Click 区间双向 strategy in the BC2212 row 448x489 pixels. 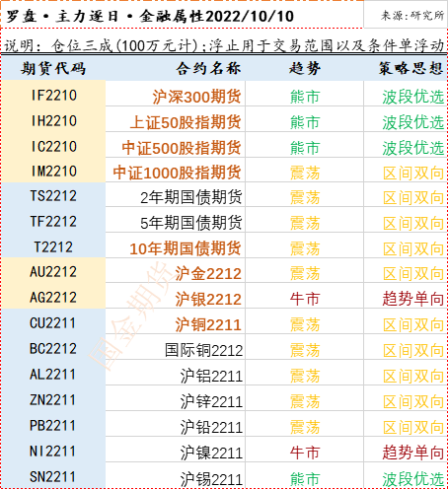point(413,350)
